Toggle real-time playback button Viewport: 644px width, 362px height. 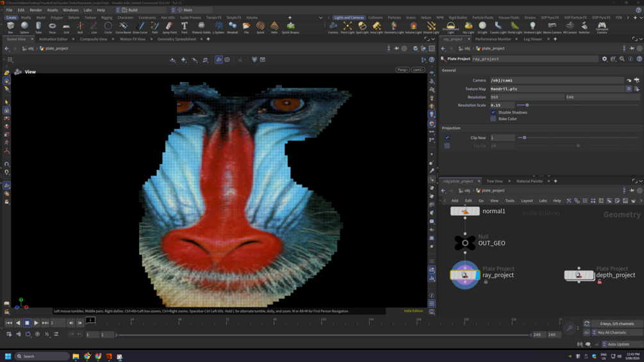(x=37, y=334)
